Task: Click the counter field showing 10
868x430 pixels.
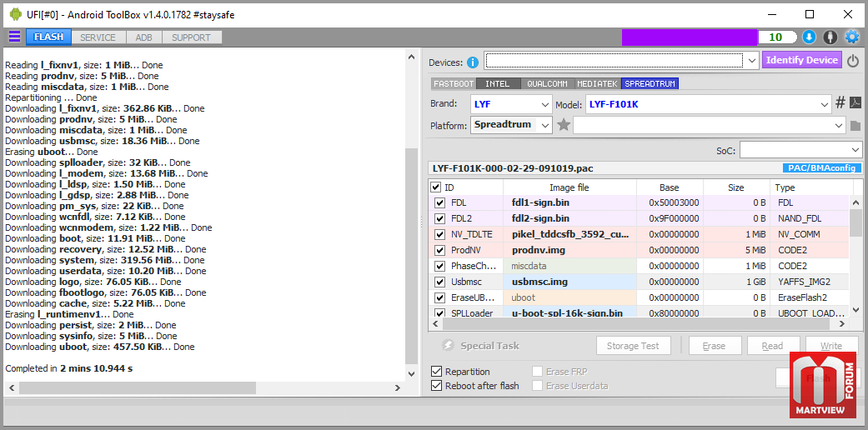Action: coord(776,37)
